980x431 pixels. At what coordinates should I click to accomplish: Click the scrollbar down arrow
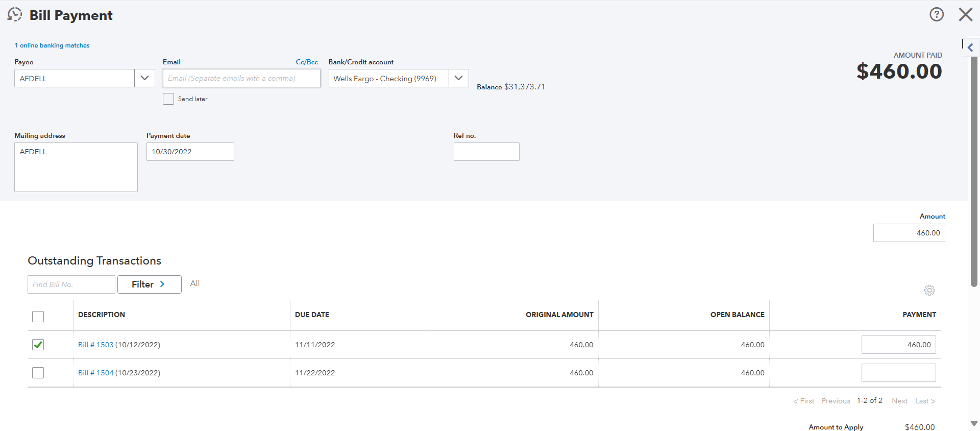tap(974, 423)
